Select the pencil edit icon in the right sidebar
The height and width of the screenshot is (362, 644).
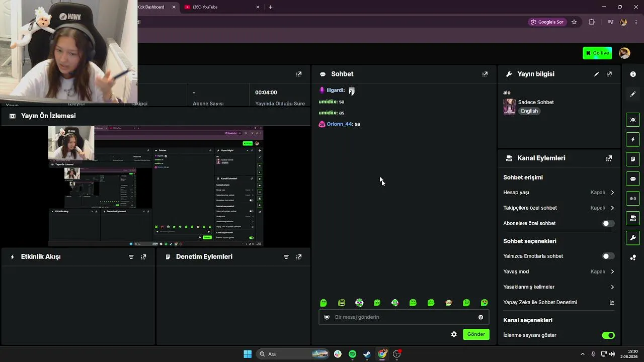tap(633, 94)
